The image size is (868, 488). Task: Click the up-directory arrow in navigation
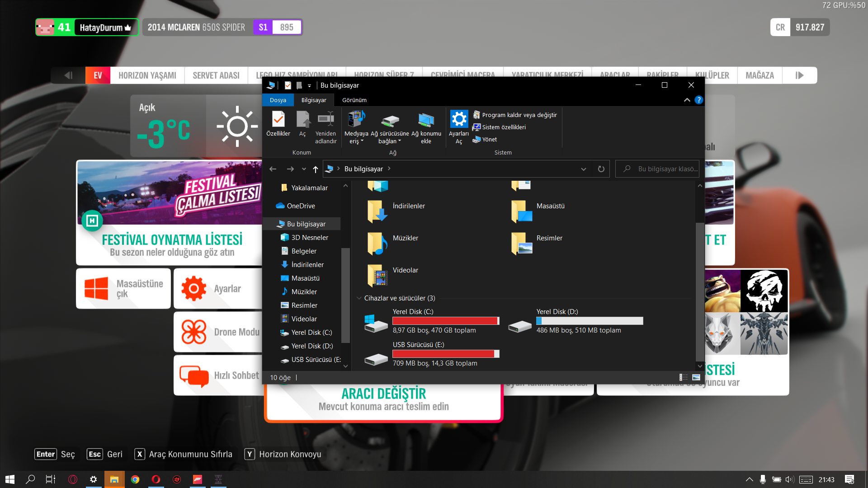[316, 169]
